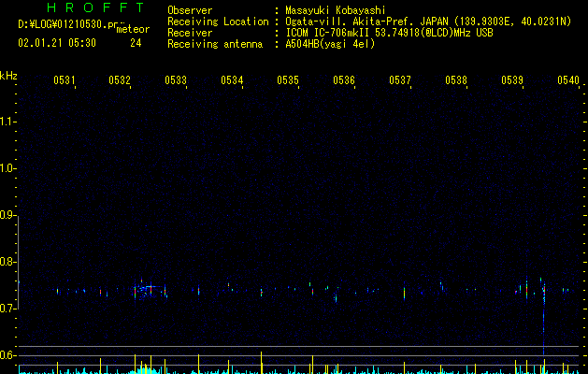This screenshot has width=588, height=374.
Task: Click the 1.1 kHz frequency label
Action: click(8, 122)
